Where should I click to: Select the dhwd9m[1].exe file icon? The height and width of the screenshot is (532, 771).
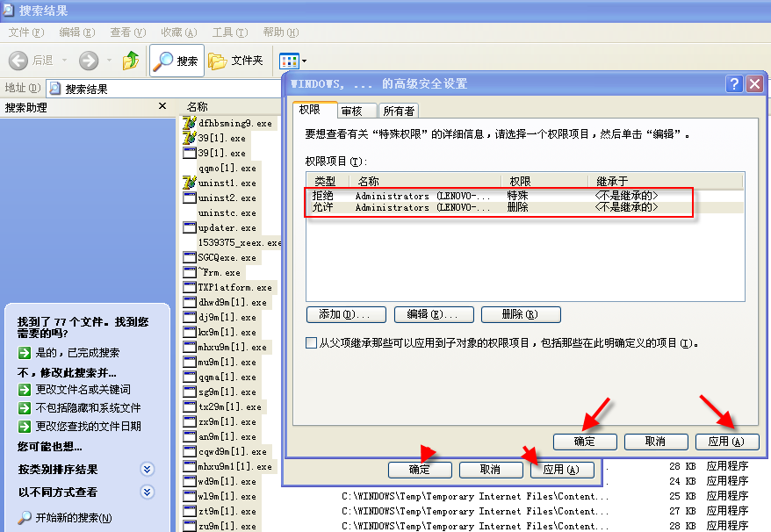pyautogui.click(x=190, y=302)
